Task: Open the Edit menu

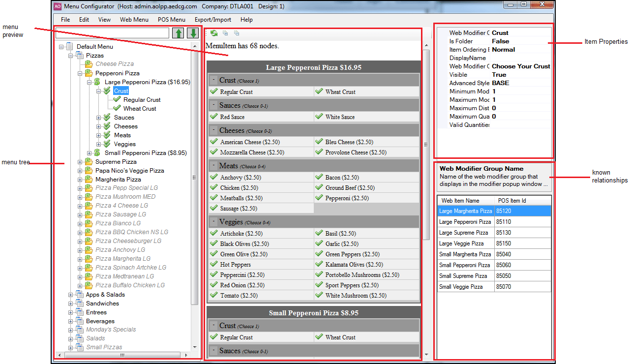Action: [84, 20]
